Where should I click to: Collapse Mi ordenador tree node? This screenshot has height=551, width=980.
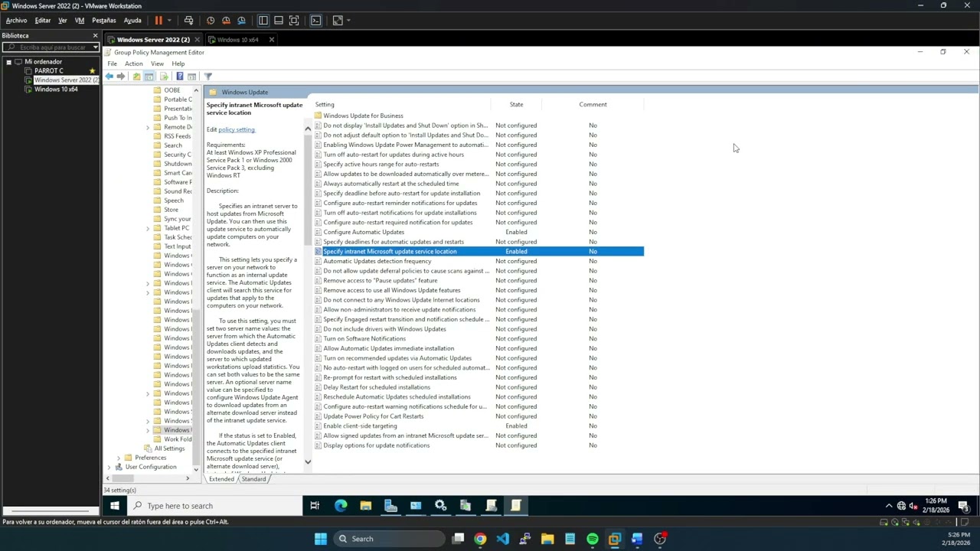(8, 62)
